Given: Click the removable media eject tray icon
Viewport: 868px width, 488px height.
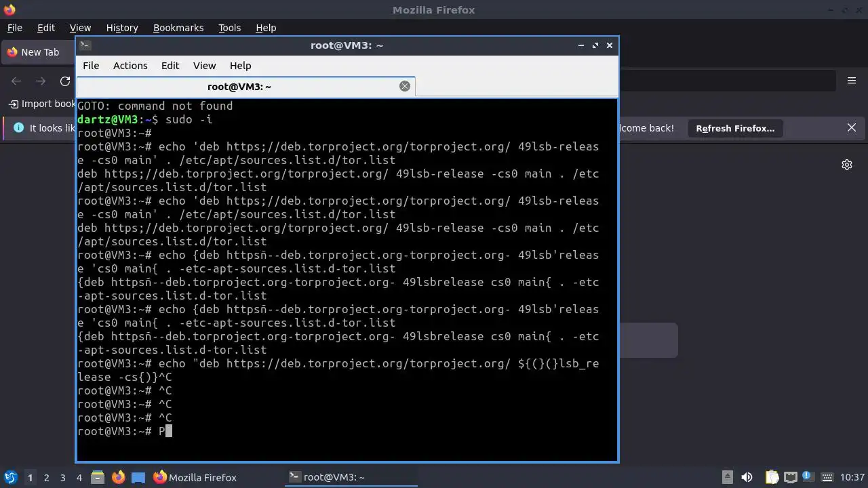Looking at the screenshot, I should pyautogui.click(x=728, y=477).
